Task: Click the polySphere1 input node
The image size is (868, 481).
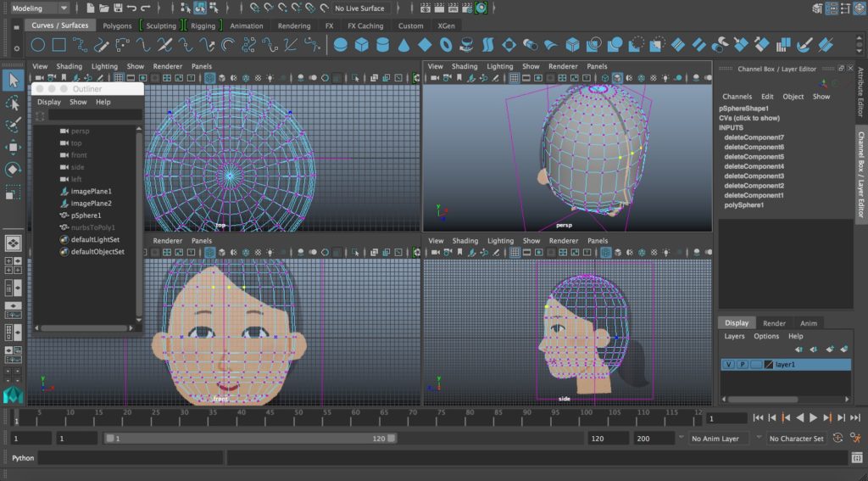Action: pos(743,205)
